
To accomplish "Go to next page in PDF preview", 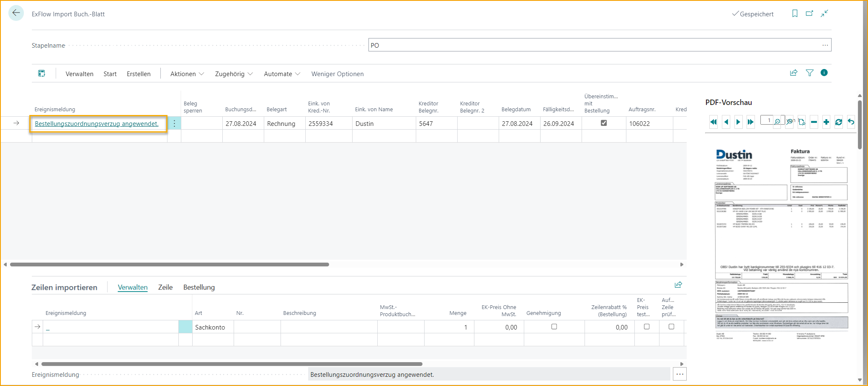I will [x=738, y=122].
